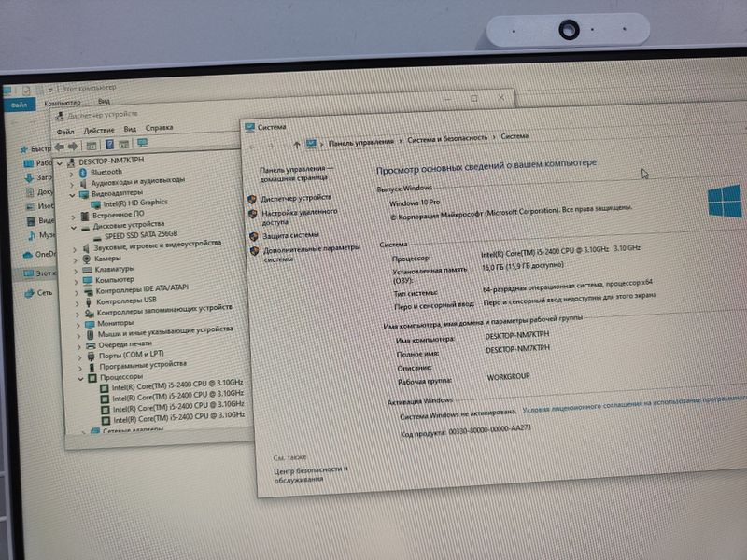Viewport: 747px width, 560px height.
Task: Collapse the Дисковые устройства node
Action: 74,228
